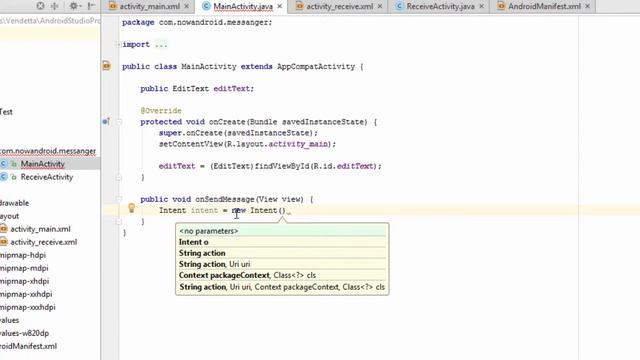The image size is (640, 360).
Task: Click activity_main in setContentView line
Action: coord(298,144)
